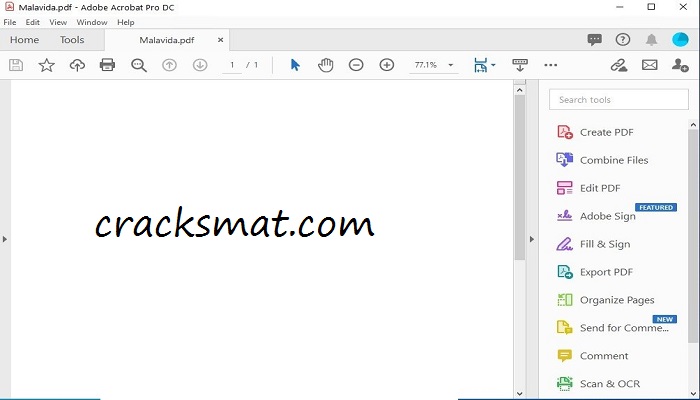The image size is (700, 400).
Task: Expand the left navigation pane arrow
Action: coord(5,239)
